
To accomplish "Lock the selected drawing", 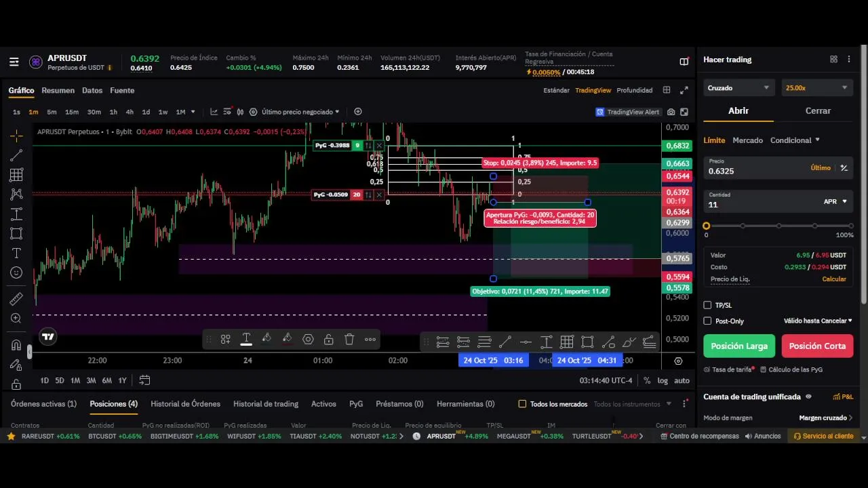I will tap(328, 340).
